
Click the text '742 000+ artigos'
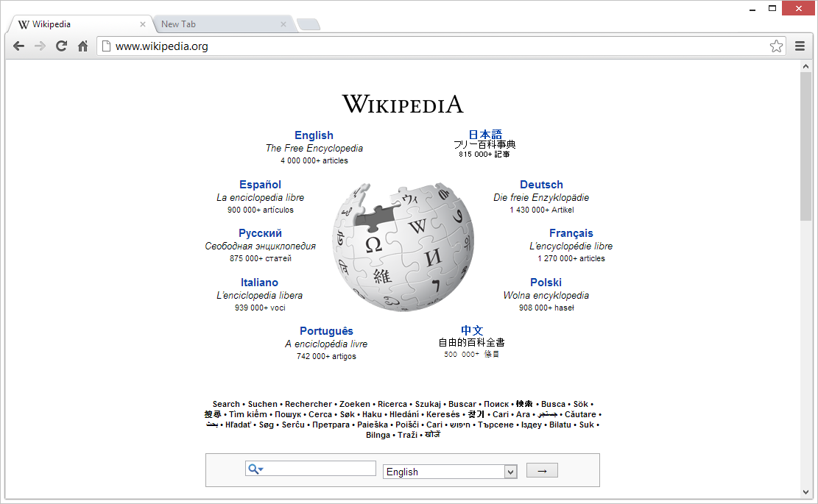[326, 356]
